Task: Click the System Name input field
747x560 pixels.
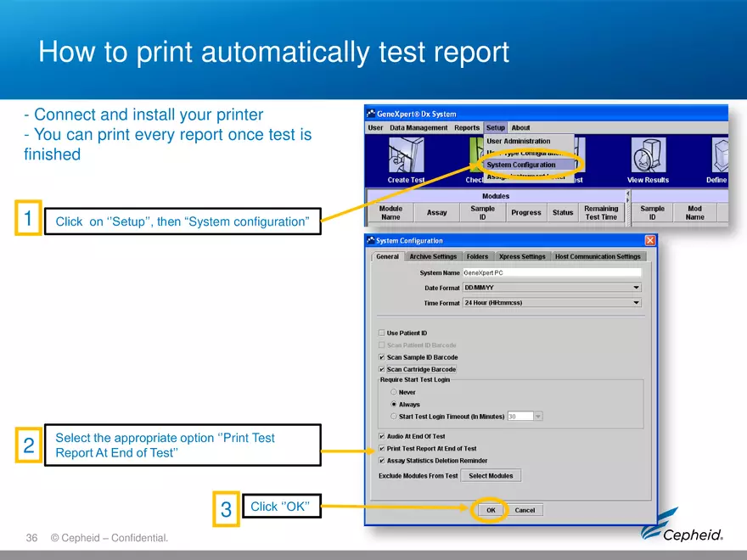Action: click(550, 272)
